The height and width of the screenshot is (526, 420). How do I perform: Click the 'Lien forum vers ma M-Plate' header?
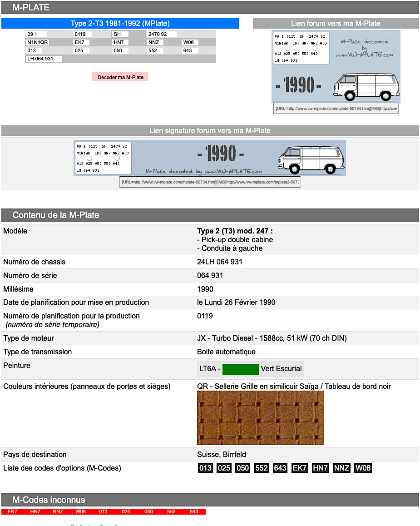(336, 23)
